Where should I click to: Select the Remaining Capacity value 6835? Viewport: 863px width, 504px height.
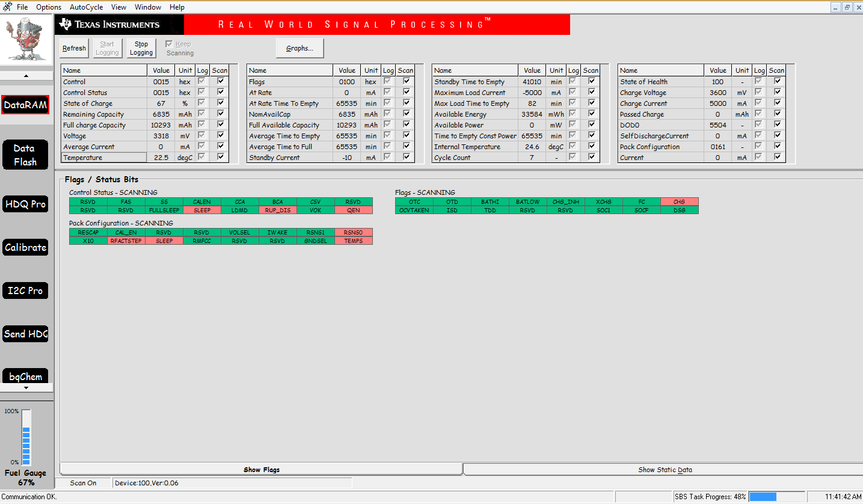(x=161, y=114)
